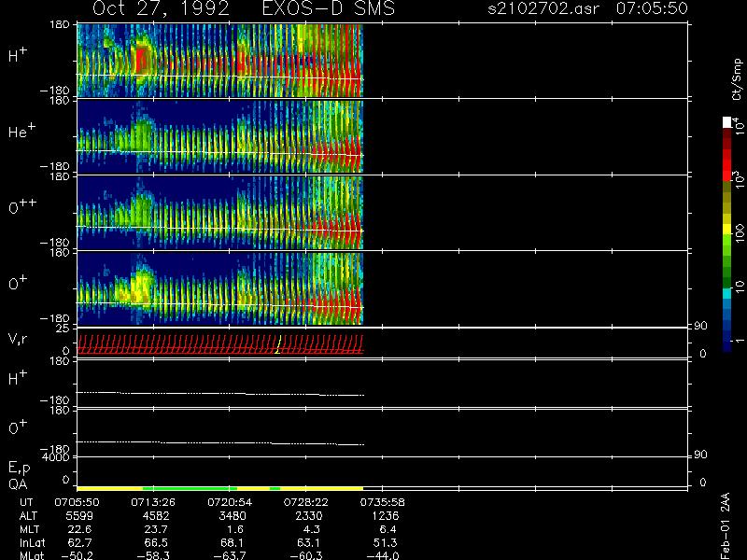
Task: Click the He+ panel label
Action: (x=21, y=131)
